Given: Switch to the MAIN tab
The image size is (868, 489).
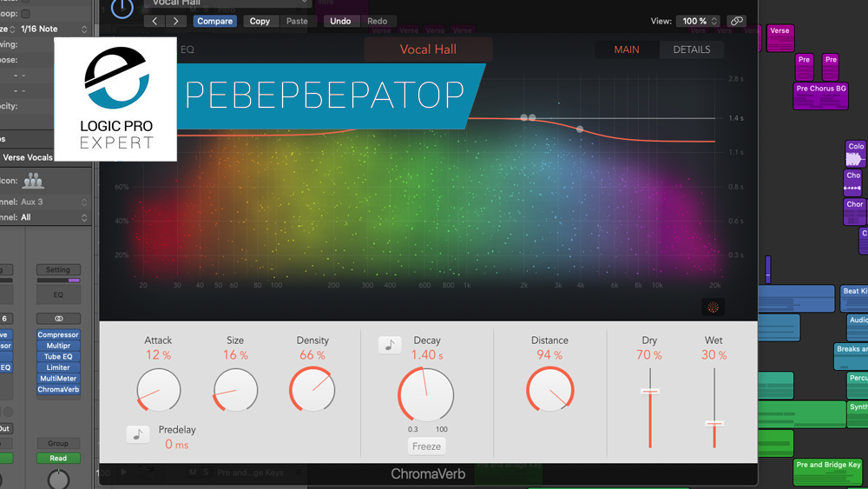Looking at the screenshot, I should click(627, 50).
